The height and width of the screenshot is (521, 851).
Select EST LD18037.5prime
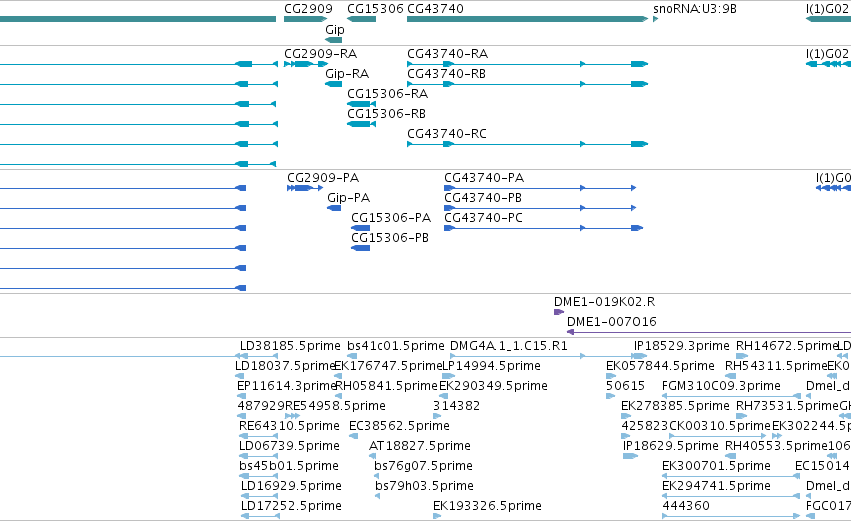(285, 366)
